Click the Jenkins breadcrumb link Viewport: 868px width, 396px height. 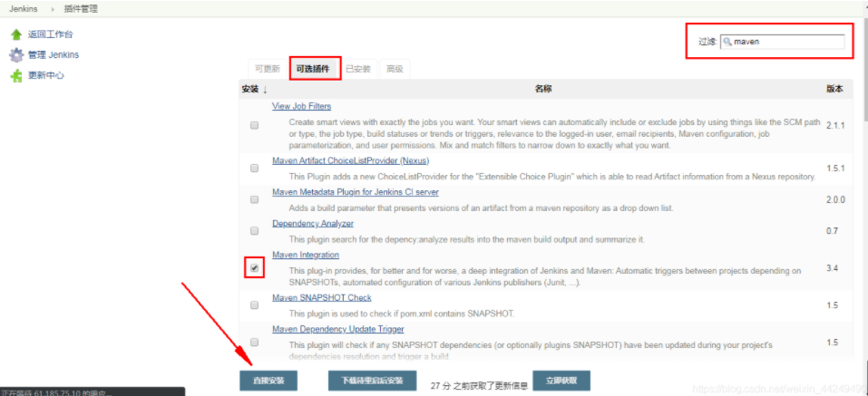coord(24,9)
